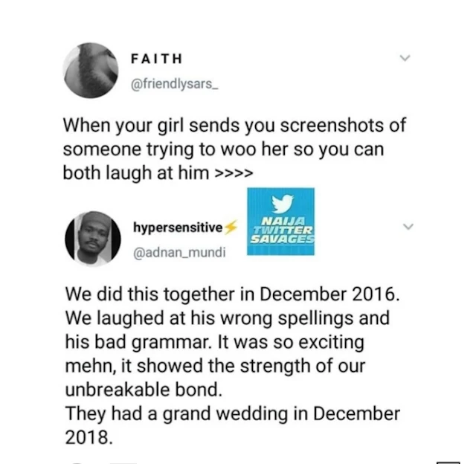Click the partially visible icon at bottom right
Viewport: 476px width, 464px height.
[x=448, y=463]
